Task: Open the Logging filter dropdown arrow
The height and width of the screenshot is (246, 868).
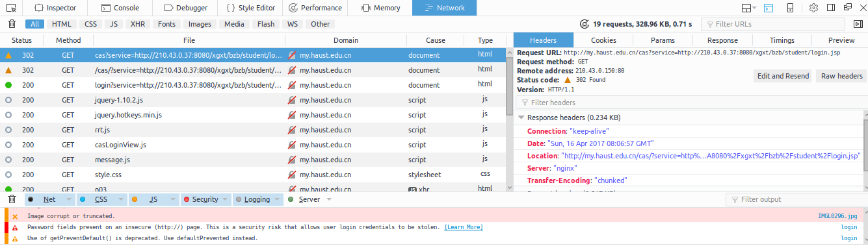Action: tap(277, 199)
